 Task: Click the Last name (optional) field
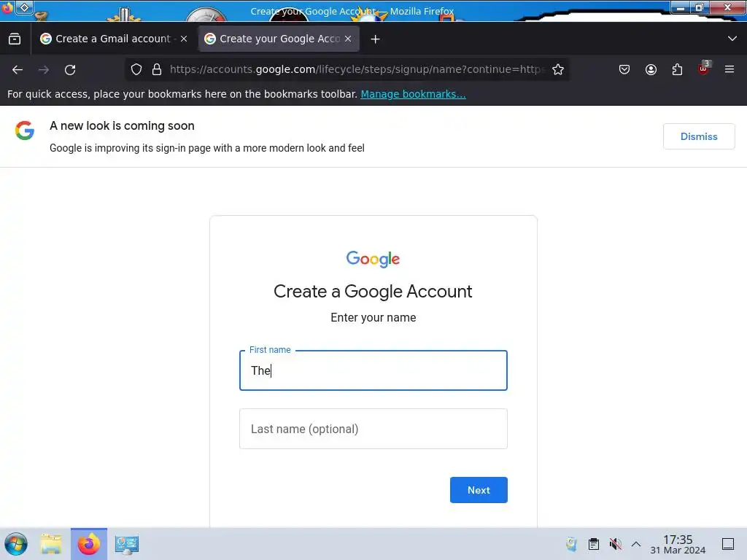point(373,429)
